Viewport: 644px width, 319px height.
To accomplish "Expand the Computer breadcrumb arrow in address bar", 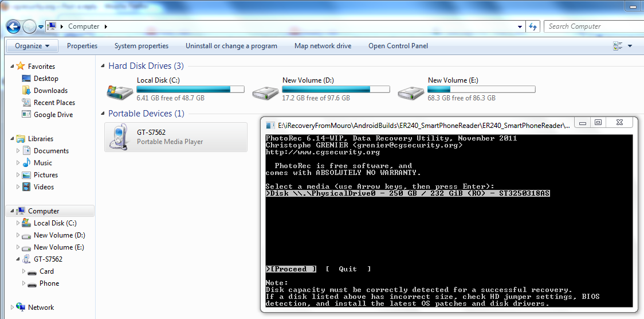I will [x=105, y=26].
